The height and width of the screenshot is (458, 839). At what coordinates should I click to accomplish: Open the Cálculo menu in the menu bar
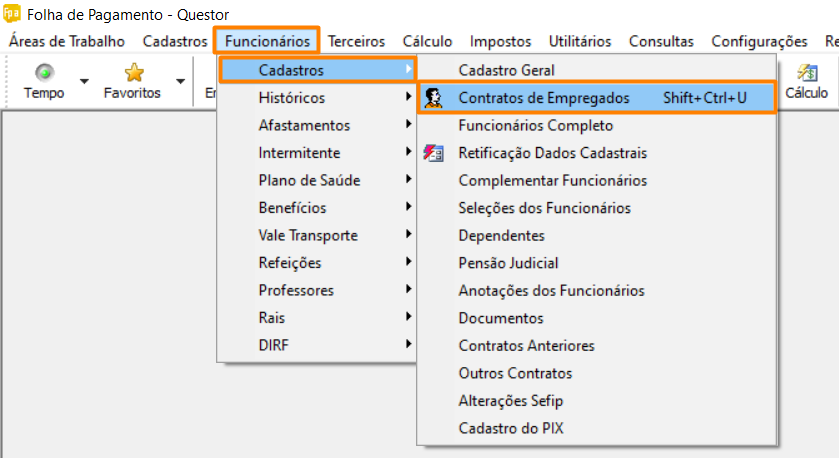427,41
